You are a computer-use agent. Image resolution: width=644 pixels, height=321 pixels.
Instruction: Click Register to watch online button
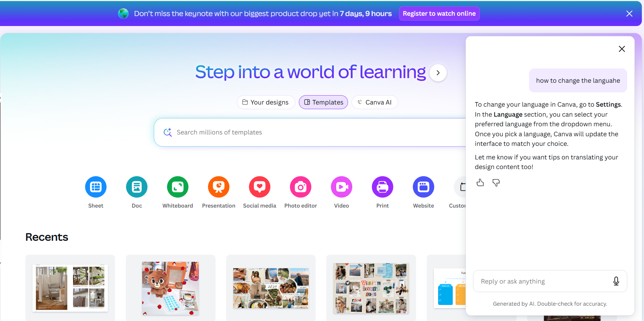439,14
